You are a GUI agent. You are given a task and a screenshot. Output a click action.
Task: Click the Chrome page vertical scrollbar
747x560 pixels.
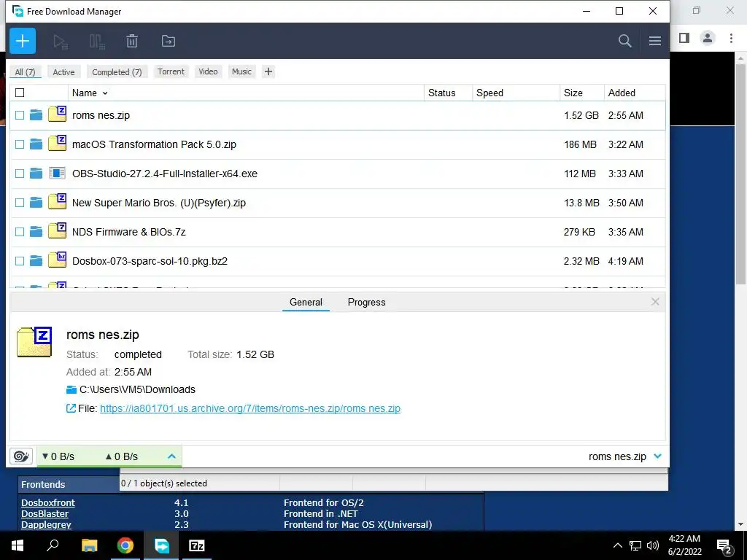coord(741,174)
